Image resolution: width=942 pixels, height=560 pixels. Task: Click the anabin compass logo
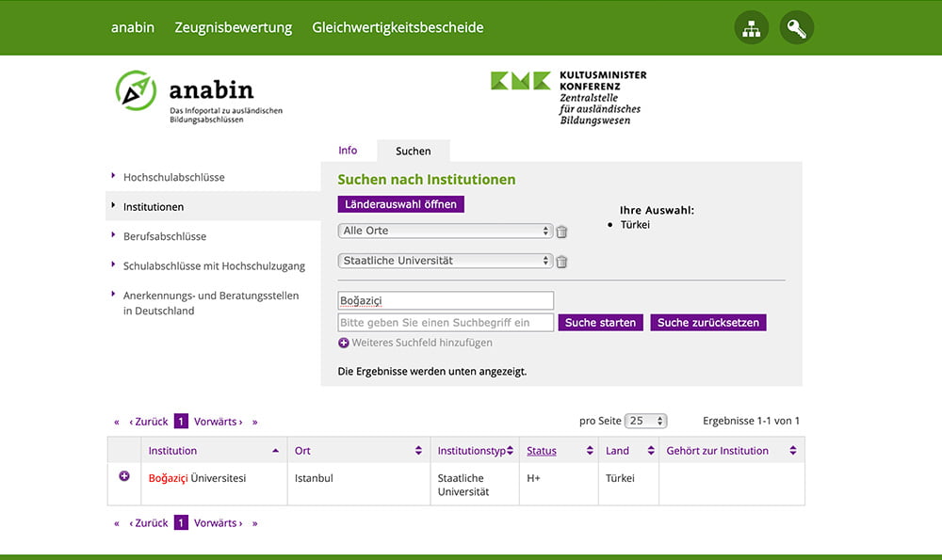tap(136, 91)
